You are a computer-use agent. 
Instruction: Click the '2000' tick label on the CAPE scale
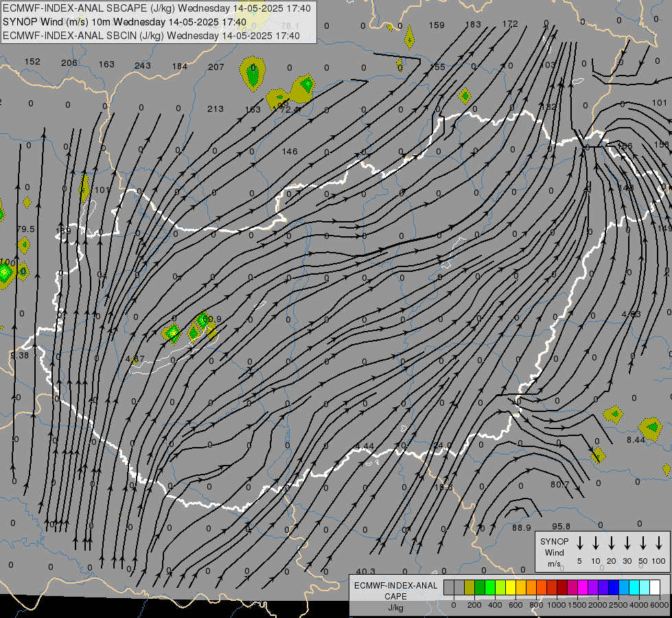[x=598, y=605]
